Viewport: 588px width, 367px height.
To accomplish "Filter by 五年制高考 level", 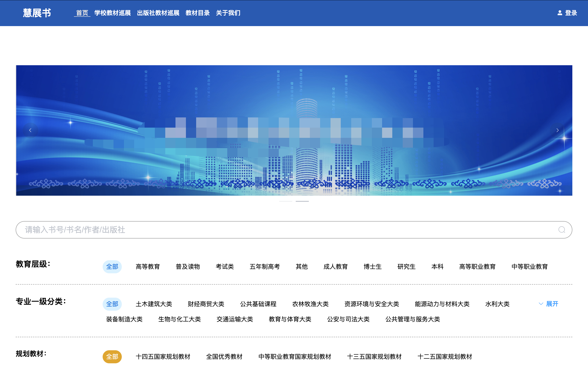I will (x=265, y=267).
